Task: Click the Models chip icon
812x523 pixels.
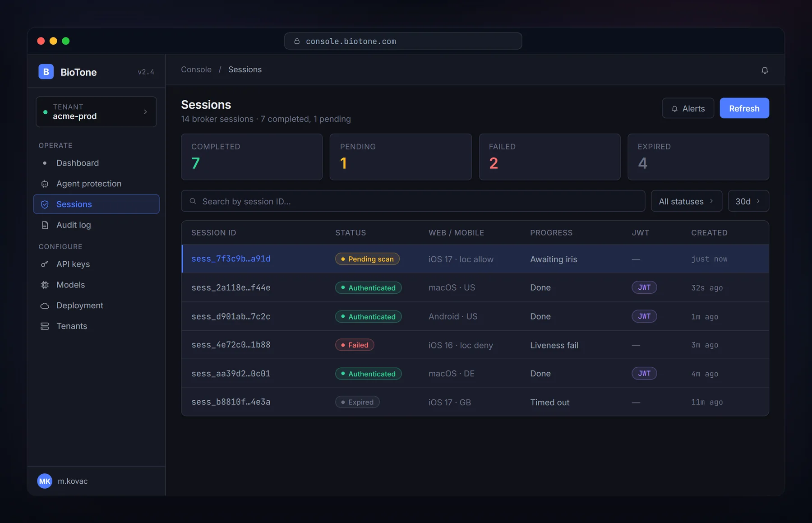Action: point(45,285)
